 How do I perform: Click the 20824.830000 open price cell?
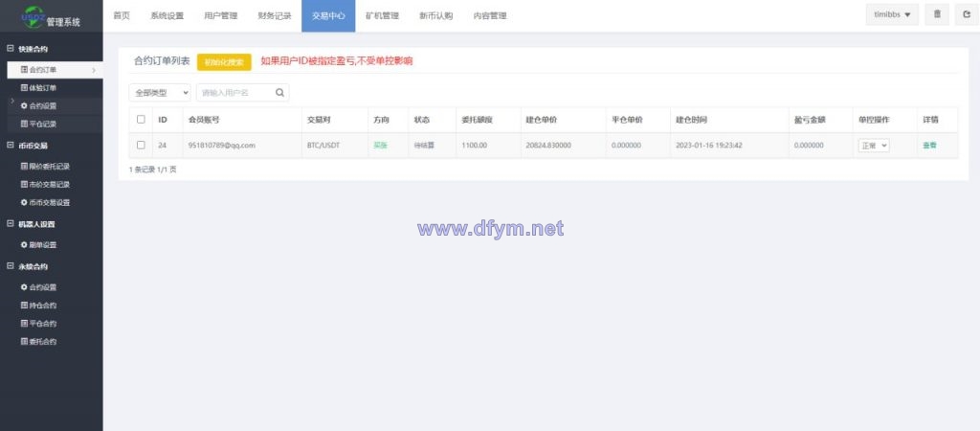548,146
